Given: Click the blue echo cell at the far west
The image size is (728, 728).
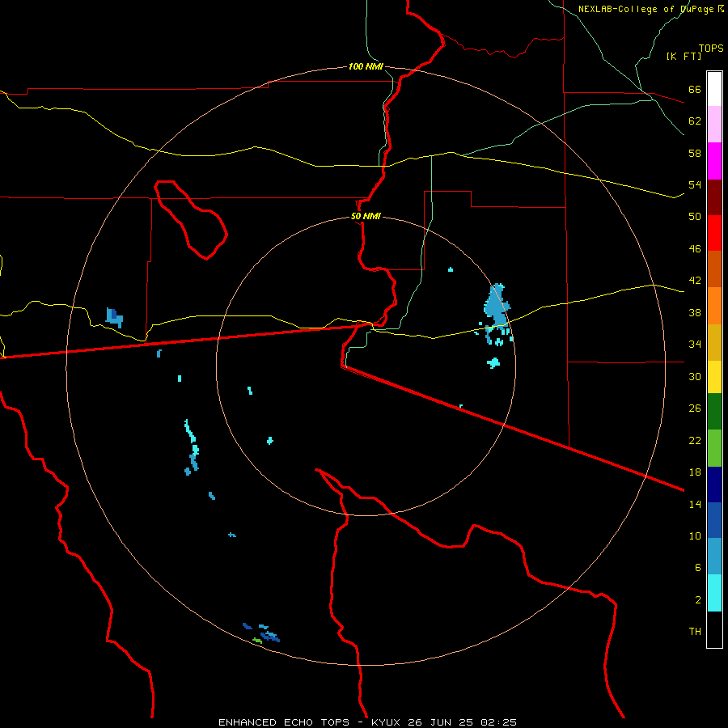Looking at the screenshot, I should (114, 317).
